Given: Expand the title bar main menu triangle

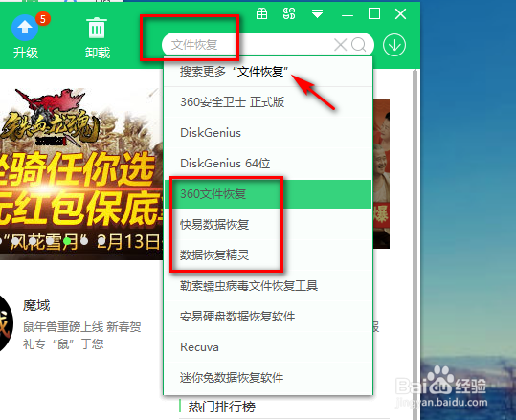Looking at the screenshot, I should pos(317,14).
